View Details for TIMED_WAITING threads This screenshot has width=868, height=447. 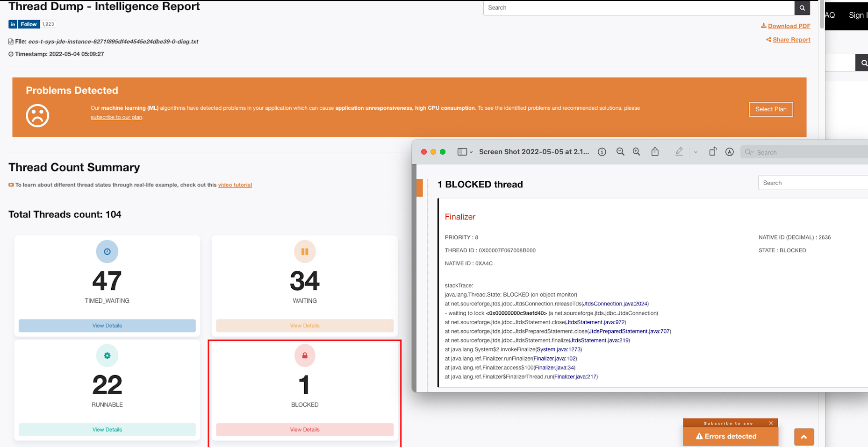[x=107, y=326]
